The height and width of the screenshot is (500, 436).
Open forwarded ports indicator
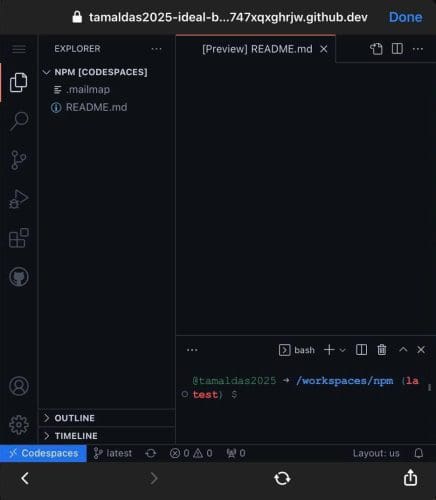(236, 453)
